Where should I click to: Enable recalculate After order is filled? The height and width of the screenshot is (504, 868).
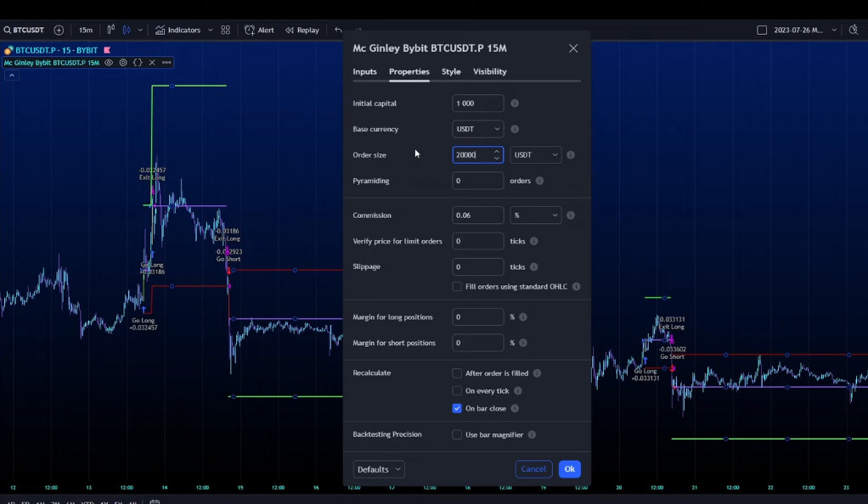tap(457, 373)
